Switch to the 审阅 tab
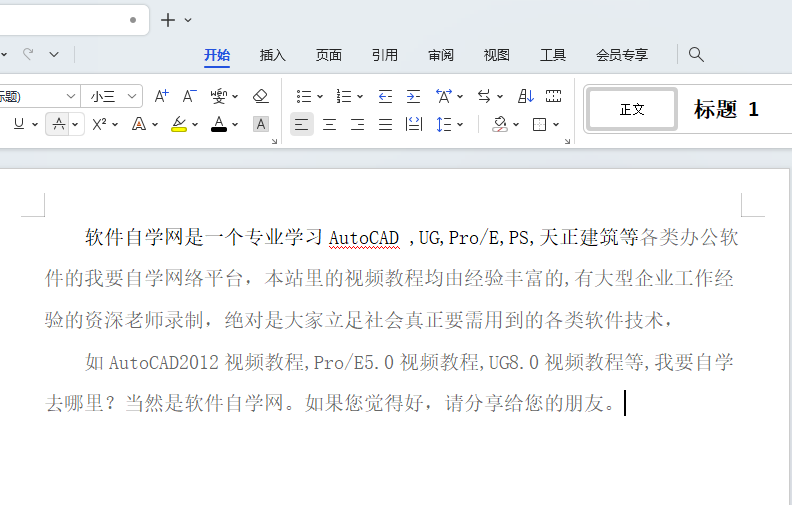This screenshot has height=505, width=792. (441, 55)
